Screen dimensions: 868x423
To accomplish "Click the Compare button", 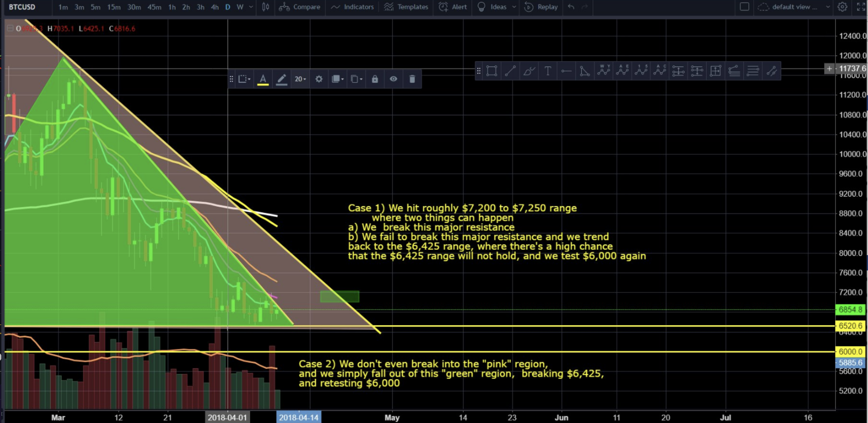I will (300, 7).
